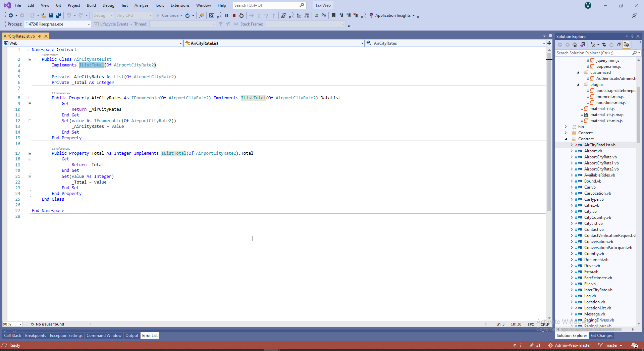
Task: Click the Search (Ctrl+Q) box
Action: tap(269, 5)
